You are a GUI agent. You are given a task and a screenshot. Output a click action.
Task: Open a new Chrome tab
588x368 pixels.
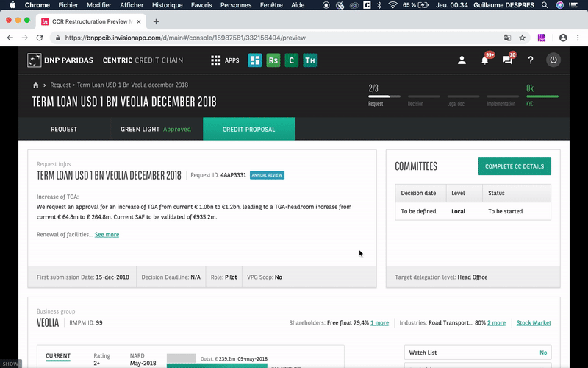pyautogui.click(x=156, y=22)
